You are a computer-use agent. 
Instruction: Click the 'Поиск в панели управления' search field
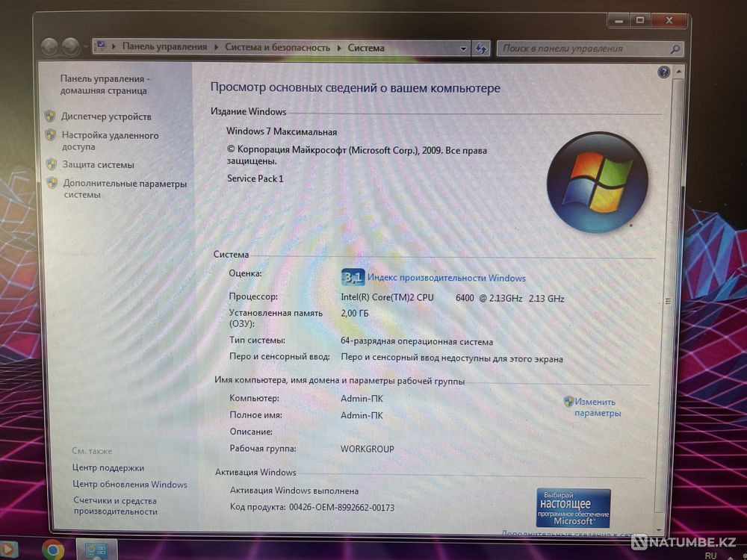tap(583, 49)
